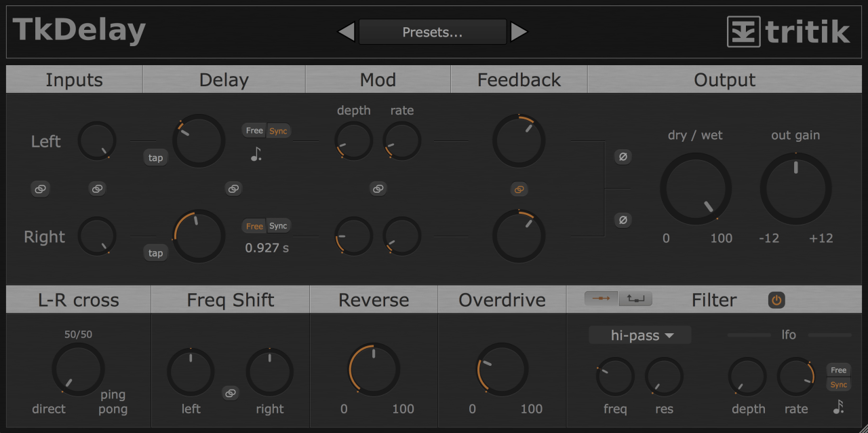This screenshot has width=868, height=433.
Task: Click the Left delay note value icon
Action: [256, 155]
